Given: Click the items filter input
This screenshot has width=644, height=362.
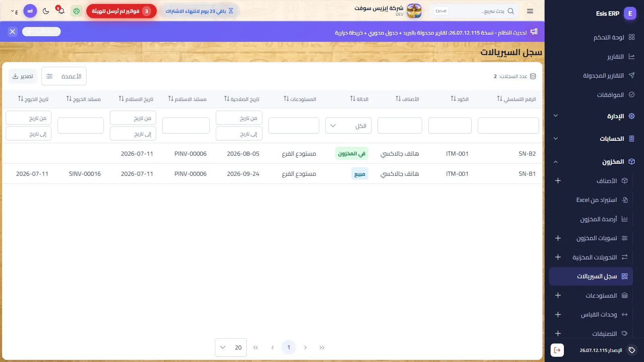Looking at the screenshot, I should point(400,125).
